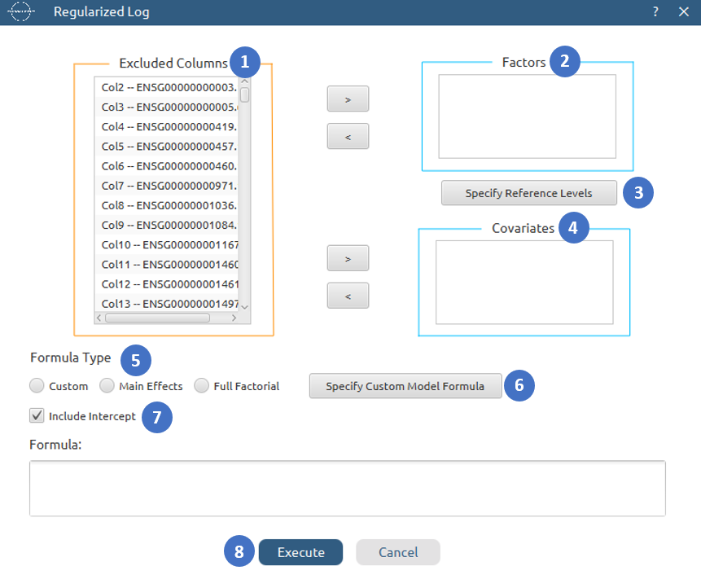Move selected column into Covariates
The height and width of the screenshot is (588, 701).
348,258
